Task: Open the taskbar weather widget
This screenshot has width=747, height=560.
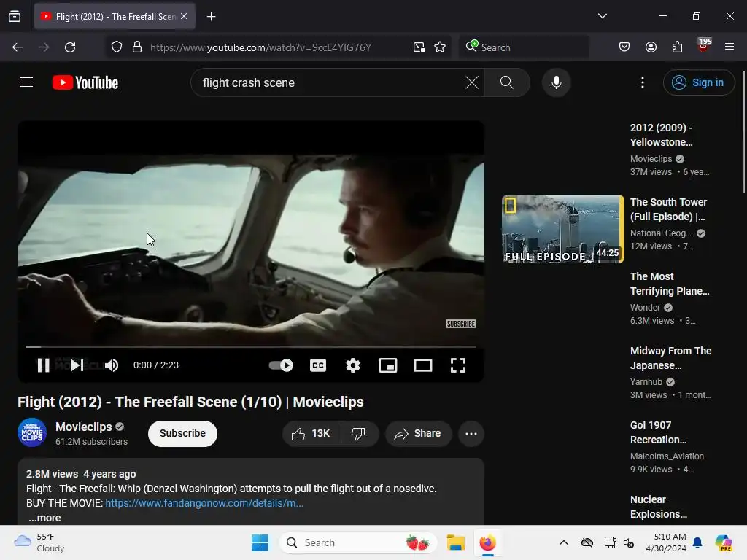Action: click(39, 542)
